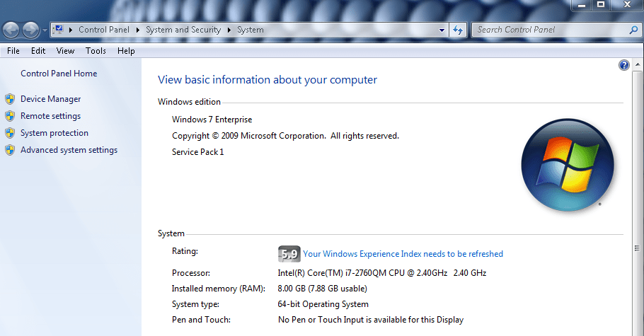The width and height of the screenshot is (644, 336).
Task: Open recent pages arrow beside Forward button
Action: point(45,30)
